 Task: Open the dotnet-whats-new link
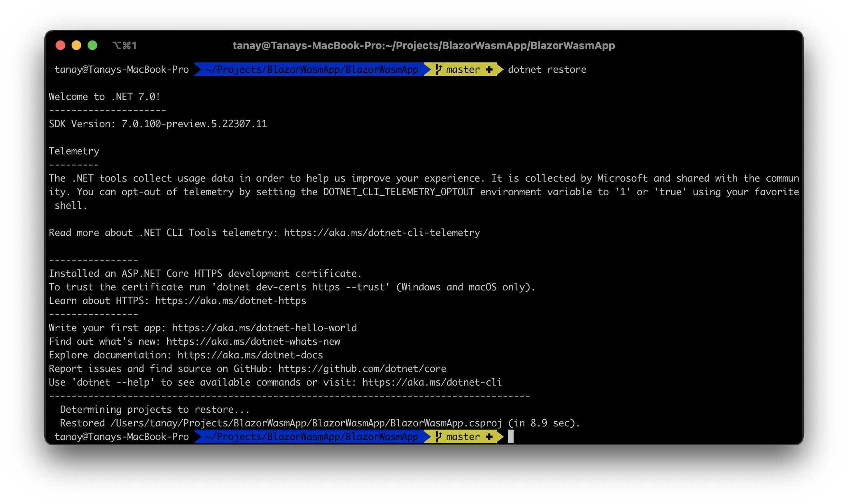point(252,341)
